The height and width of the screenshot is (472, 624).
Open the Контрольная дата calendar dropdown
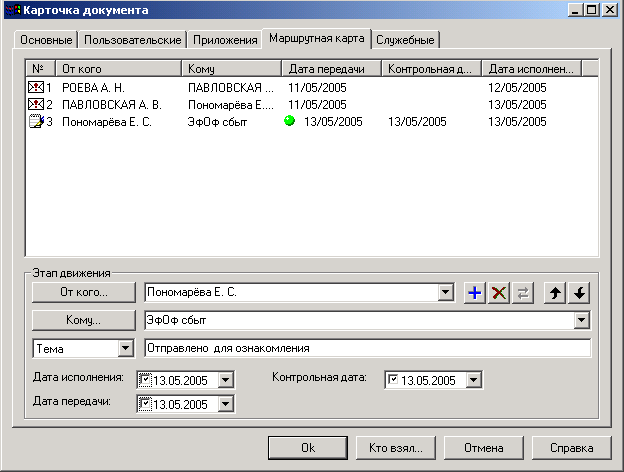473,380
